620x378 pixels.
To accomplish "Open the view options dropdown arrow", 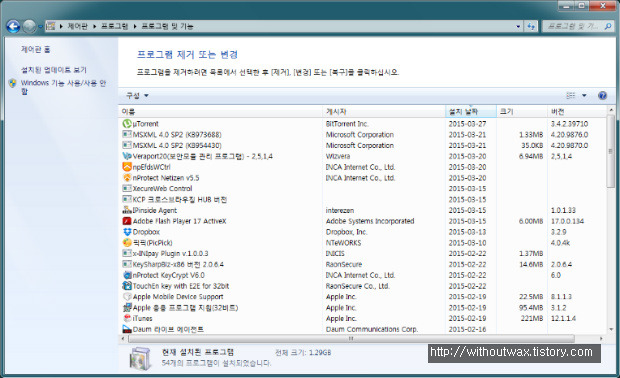I will click(x=584, y=95).
